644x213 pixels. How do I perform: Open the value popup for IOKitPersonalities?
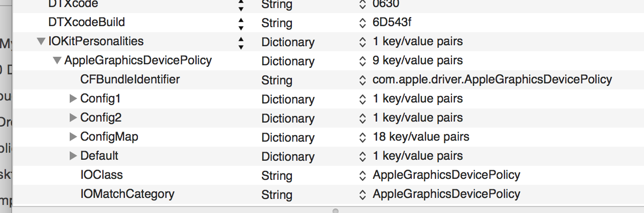pyautogui.click(x=363, y=42)
